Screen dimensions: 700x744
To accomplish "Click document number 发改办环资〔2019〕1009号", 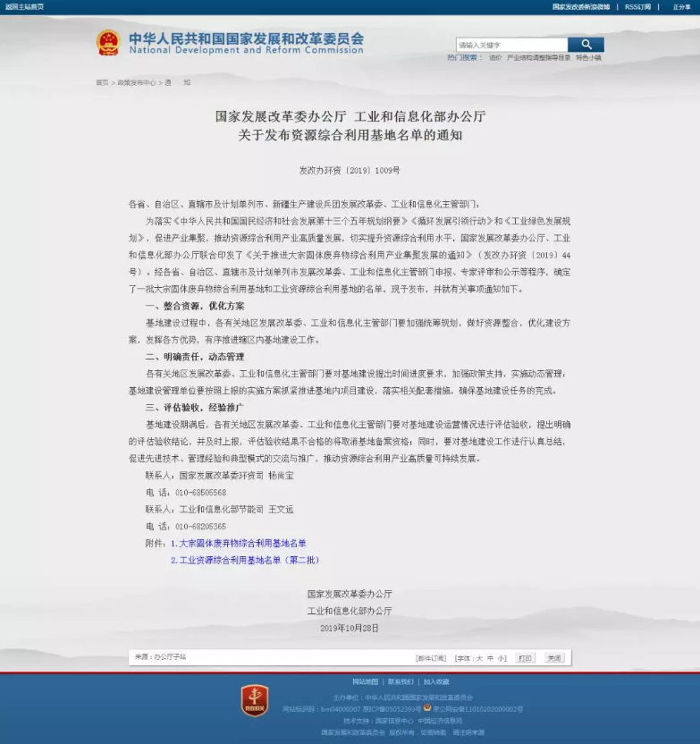I will [350, 170].
